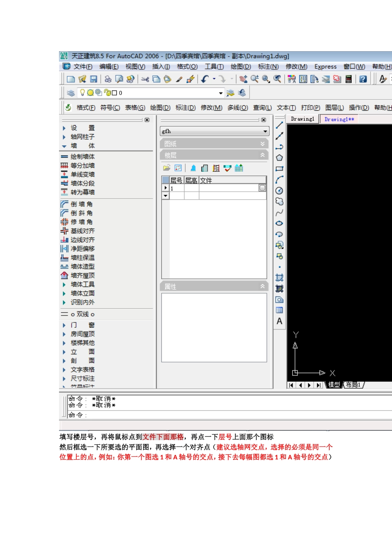Select the Multiline Text A tool
This screenshot has height=555, width=392.
coord(279,321)
